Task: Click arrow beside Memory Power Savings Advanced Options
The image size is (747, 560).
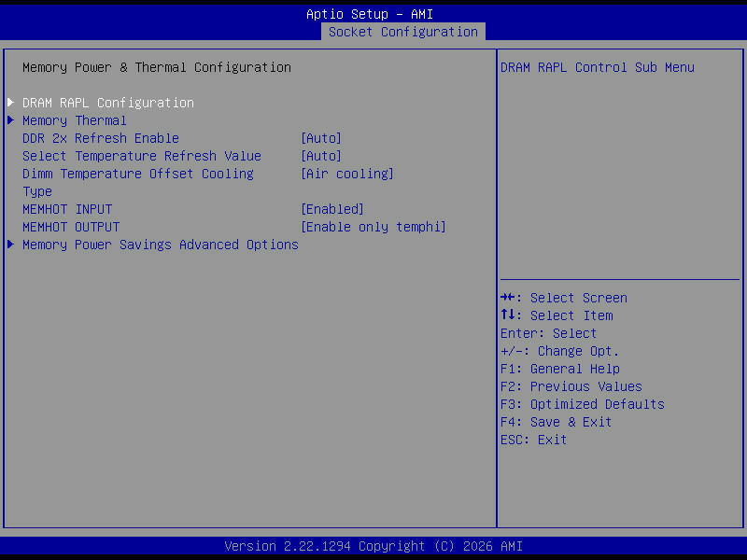Action: click(11, 245)
